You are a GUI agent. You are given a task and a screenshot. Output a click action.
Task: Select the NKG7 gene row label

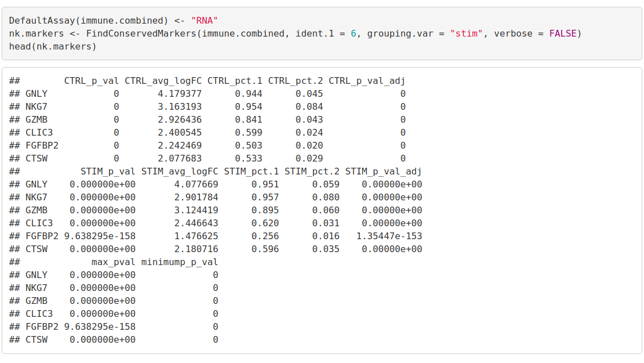[x=38, y=106]
